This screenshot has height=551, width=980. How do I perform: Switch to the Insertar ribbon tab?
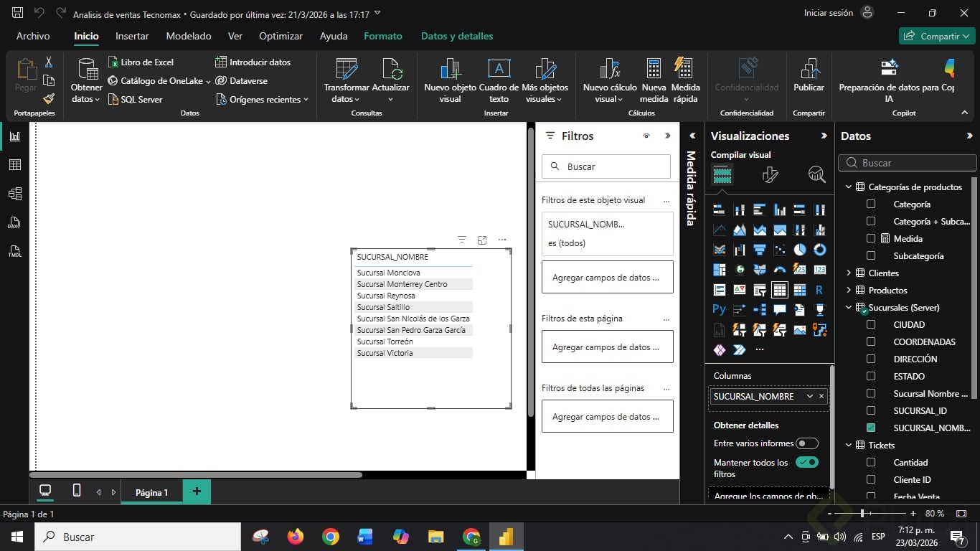point(132,36)
